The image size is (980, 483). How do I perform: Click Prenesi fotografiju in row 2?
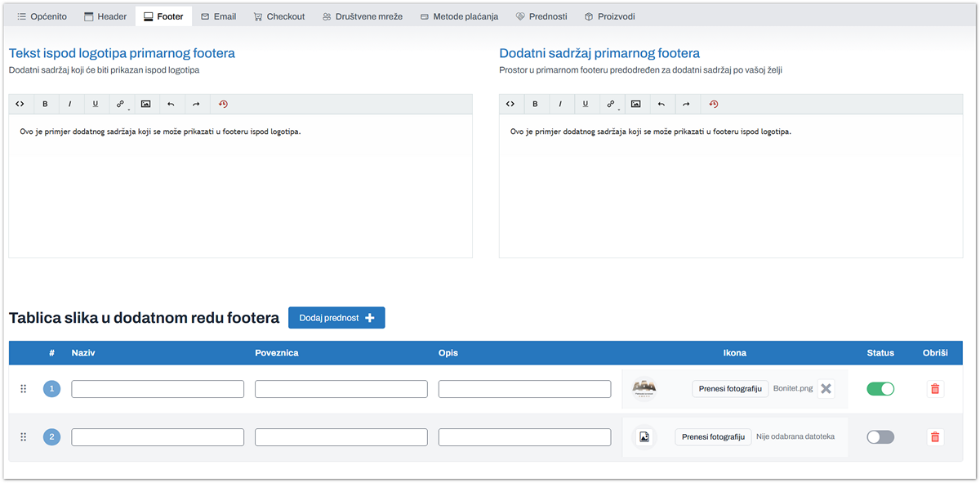pyautogui.click(x=713, y=437)
